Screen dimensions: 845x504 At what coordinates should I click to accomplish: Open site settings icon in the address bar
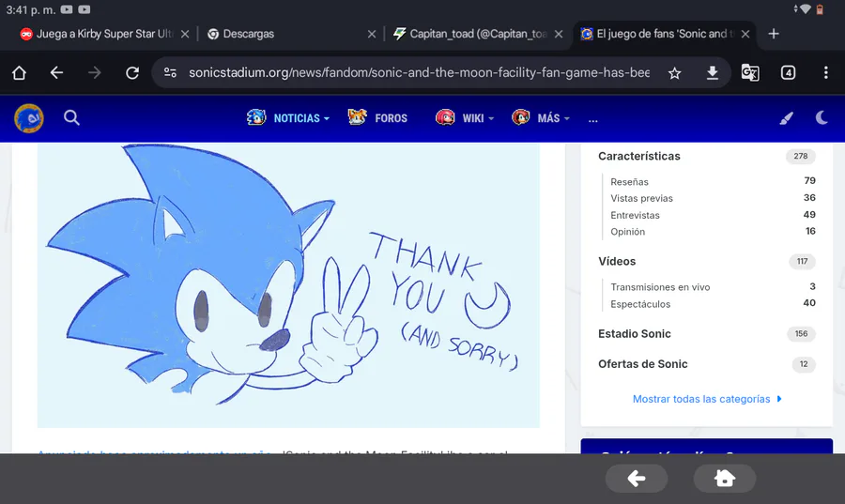170,72
